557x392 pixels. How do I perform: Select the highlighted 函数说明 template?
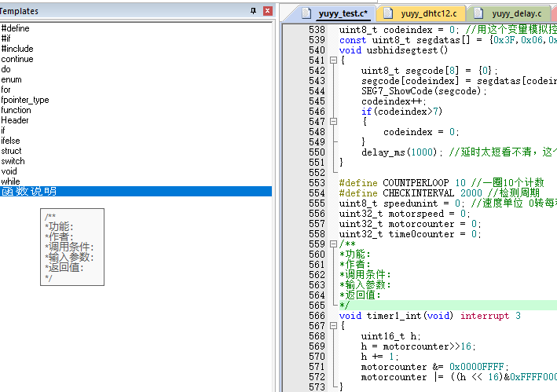pyautogui.click(x=136, y=192)
